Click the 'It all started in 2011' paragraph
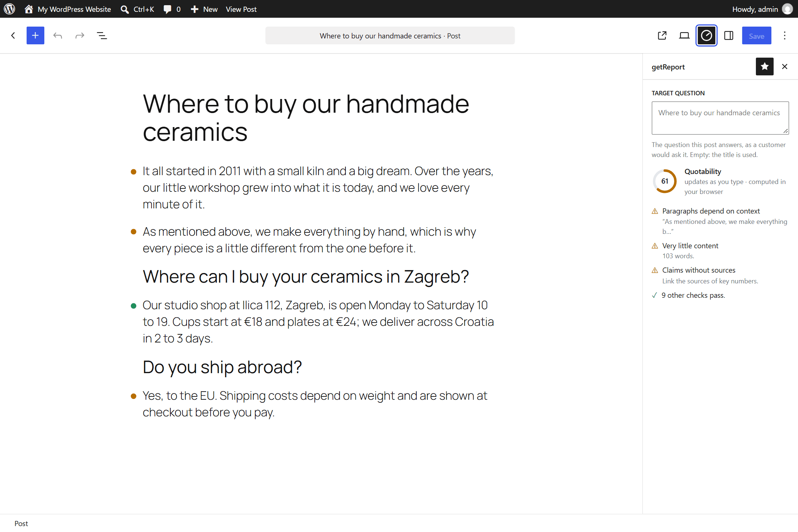 coord(318,188)
